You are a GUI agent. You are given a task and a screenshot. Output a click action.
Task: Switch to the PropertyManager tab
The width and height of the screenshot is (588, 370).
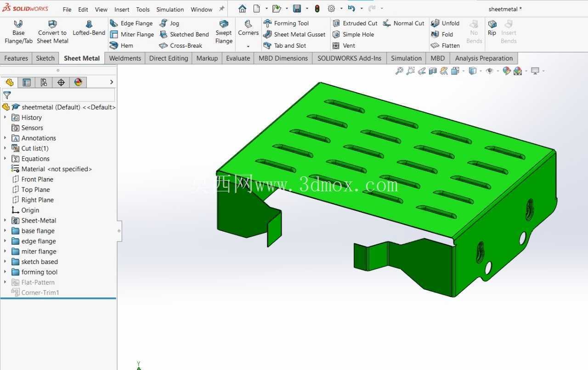27,82
